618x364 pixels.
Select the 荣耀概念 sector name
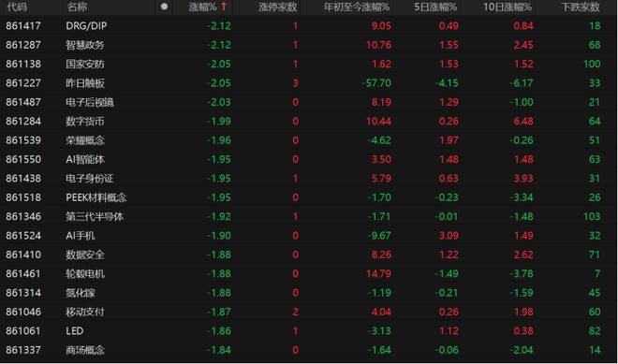pyautogui.click(x=85, y=140)
